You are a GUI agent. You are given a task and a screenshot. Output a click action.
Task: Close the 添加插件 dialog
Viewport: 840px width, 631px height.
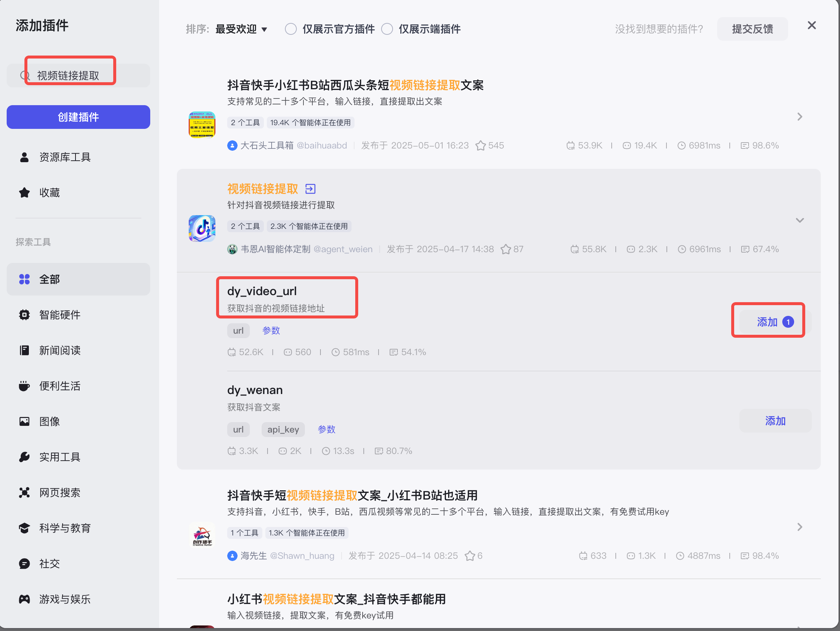[x=812, y=26]
